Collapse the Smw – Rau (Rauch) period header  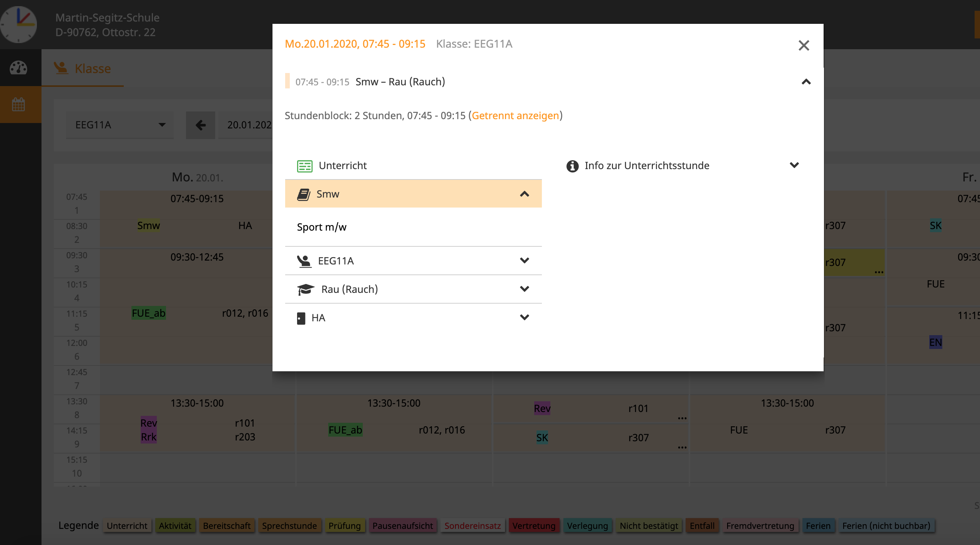click(806, 82)
